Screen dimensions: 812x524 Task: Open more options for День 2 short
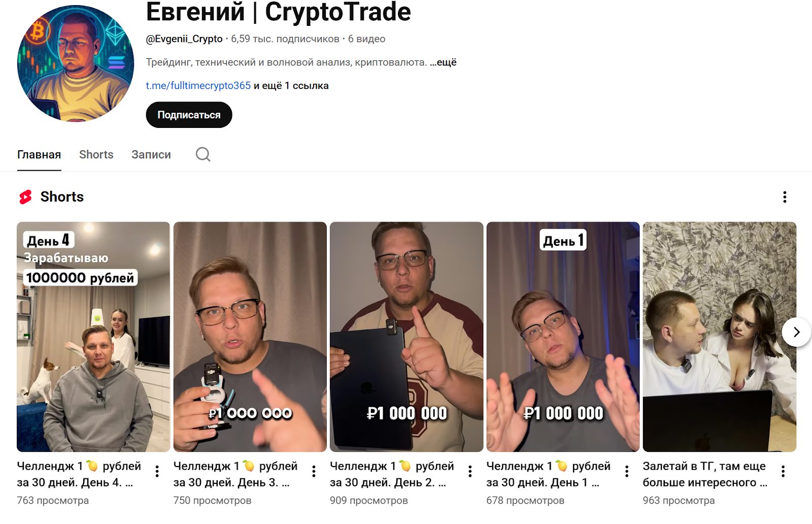[470, 471]
